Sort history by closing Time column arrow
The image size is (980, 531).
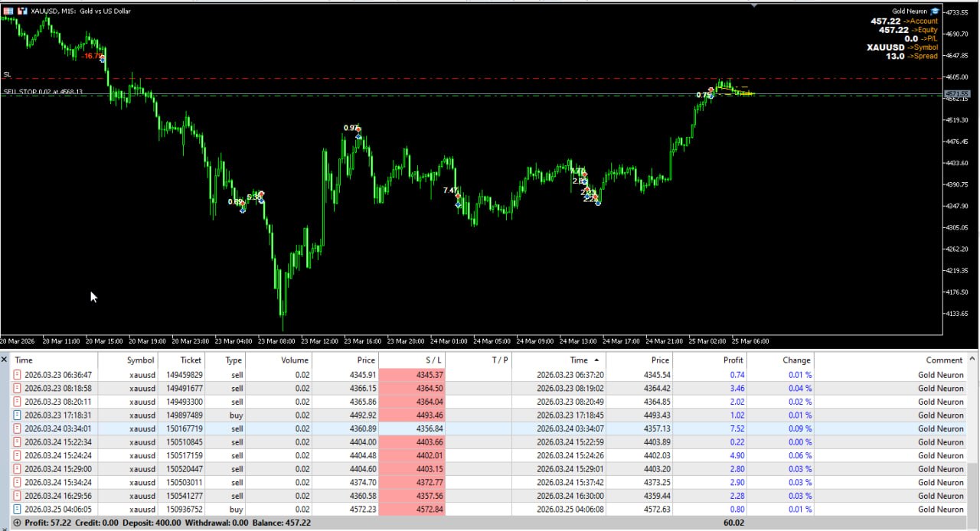pos(596,360)
